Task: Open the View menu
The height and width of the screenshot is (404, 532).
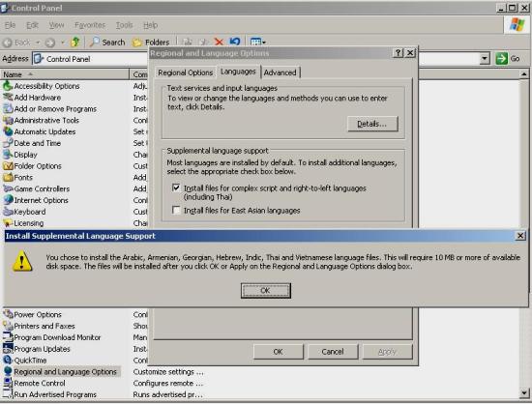Action: 56,25
